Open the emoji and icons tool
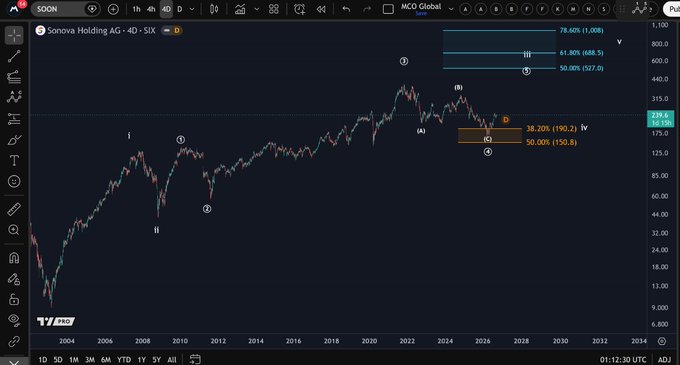 (14, 181)
